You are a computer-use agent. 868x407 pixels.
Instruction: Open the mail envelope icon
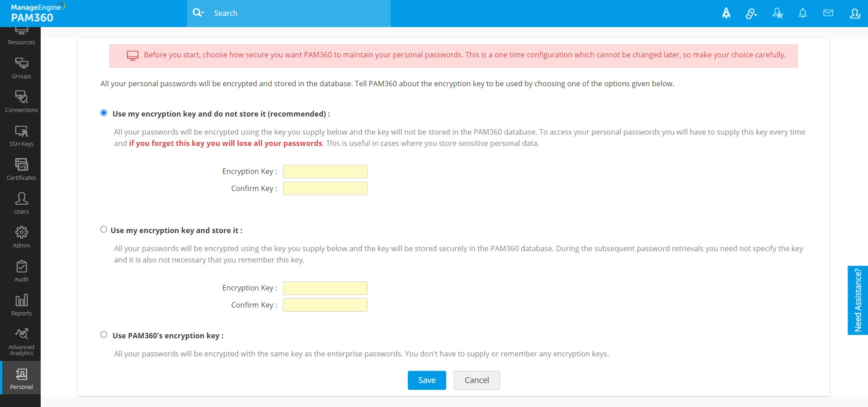[x=828, y=13]
